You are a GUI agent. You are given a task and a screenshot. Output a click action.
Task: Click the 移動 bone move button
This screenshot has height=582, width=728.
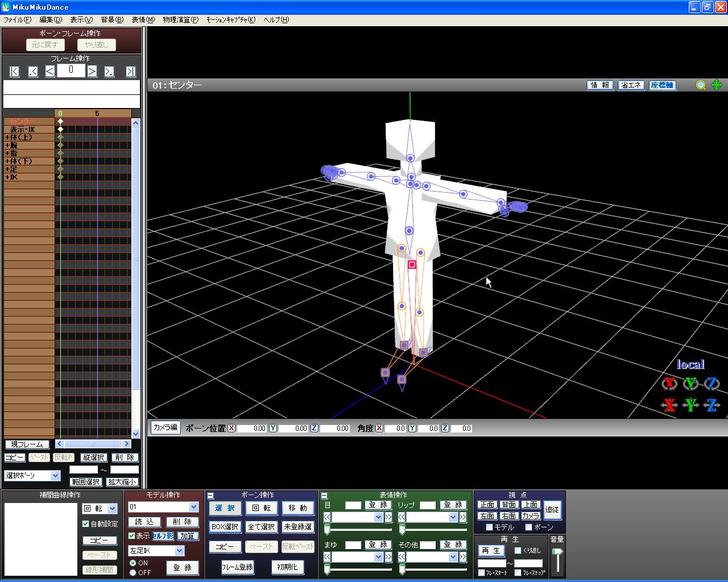point(298,508)
